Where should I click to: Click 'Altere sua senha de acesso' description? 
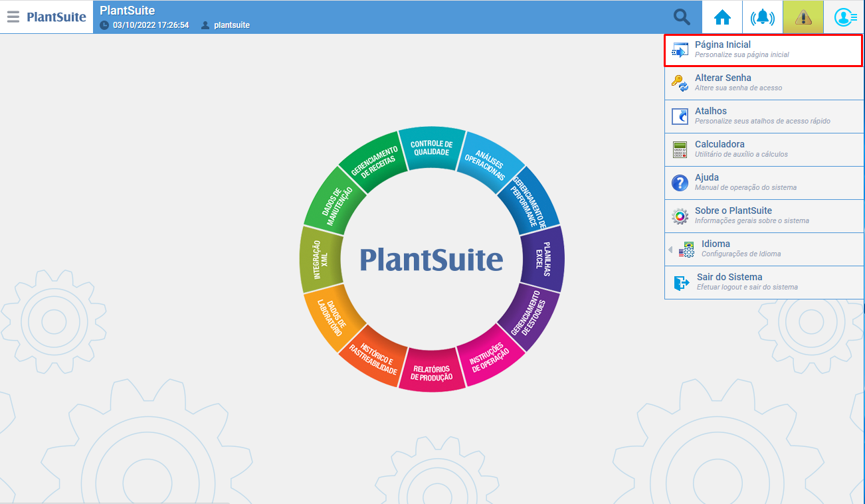pyautogui.click(x=739, y=88)
